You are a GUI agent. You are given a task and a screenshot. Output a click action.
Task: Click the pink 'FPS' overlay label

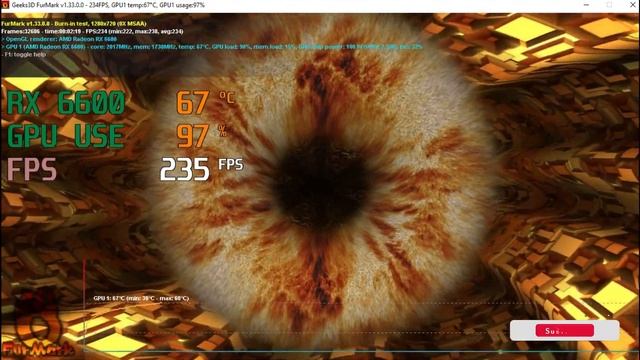point(32,169)
